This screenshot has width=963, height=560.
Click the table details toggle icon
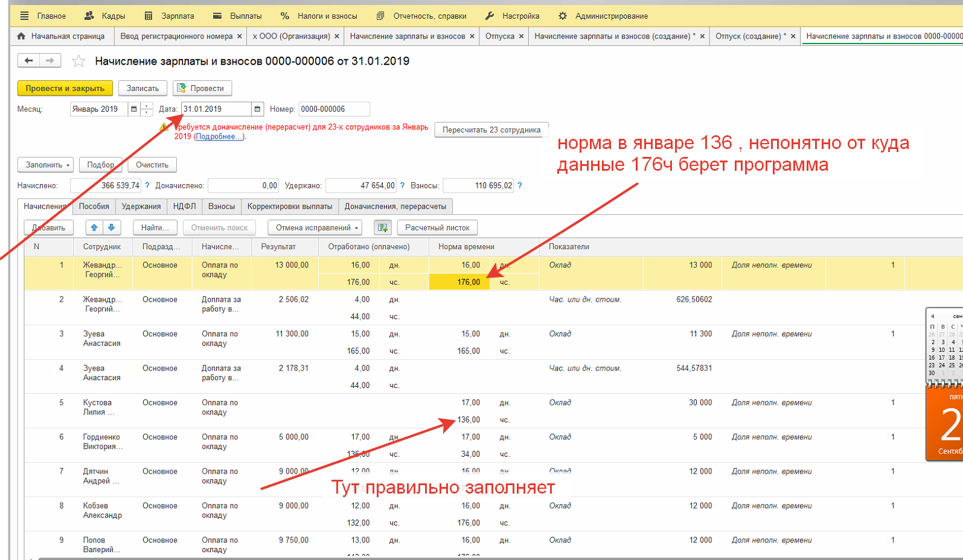tap(383, 227)
